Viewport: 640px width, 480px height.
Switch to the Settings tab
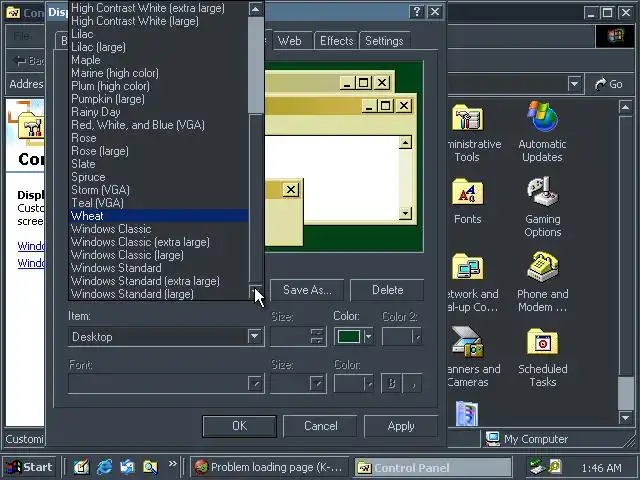click(x=384, y=41)
